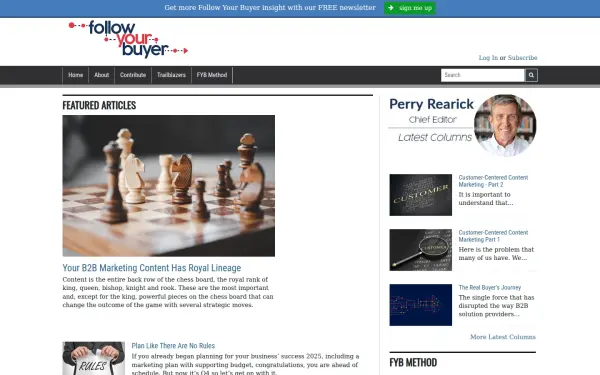The height and width of the screenshot is (375, 600).
Task: Click the 'Latest Columns' text
Action: (435, 137)
